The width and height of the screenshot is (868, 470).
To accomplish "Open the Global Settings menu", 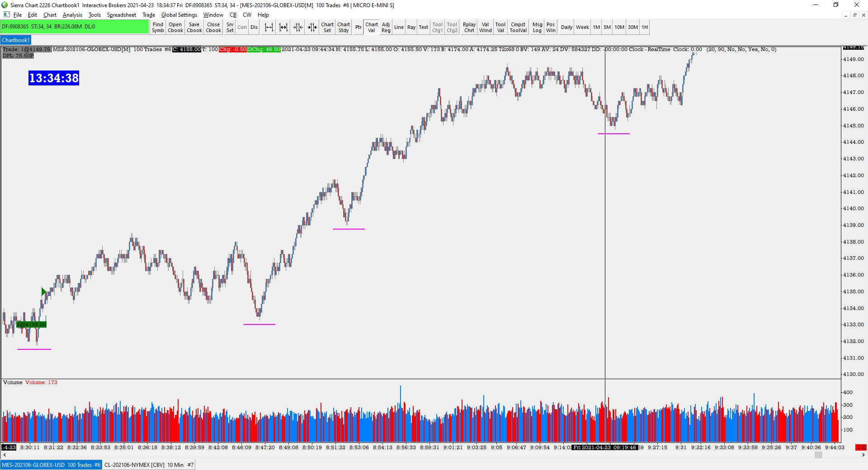I will coord(179,15).
